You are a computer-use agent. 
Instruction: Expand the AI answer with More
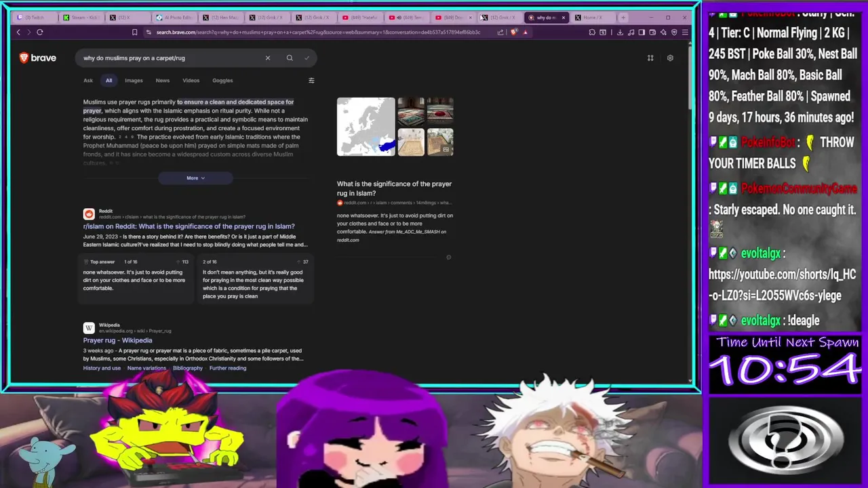click(x=195, y=178)
